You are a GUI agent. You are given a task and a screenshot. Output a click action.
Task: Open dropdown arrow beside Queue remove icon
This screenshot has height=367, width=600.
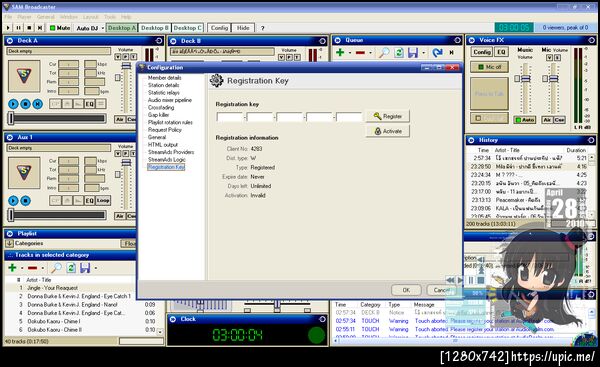[x=370, y=53]
